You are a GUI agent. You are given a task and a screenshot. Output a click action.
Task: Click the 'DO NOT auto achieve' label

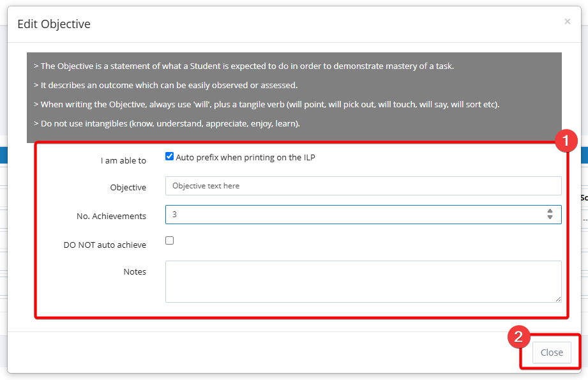click(105, 245)
